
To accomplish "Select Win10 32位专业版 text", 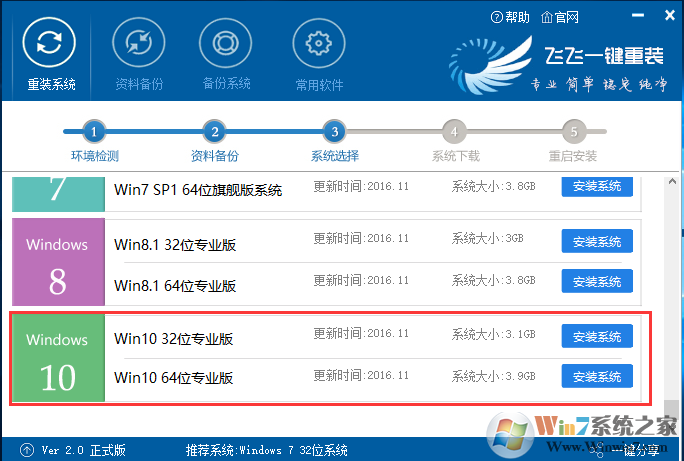I will (173, 338).
